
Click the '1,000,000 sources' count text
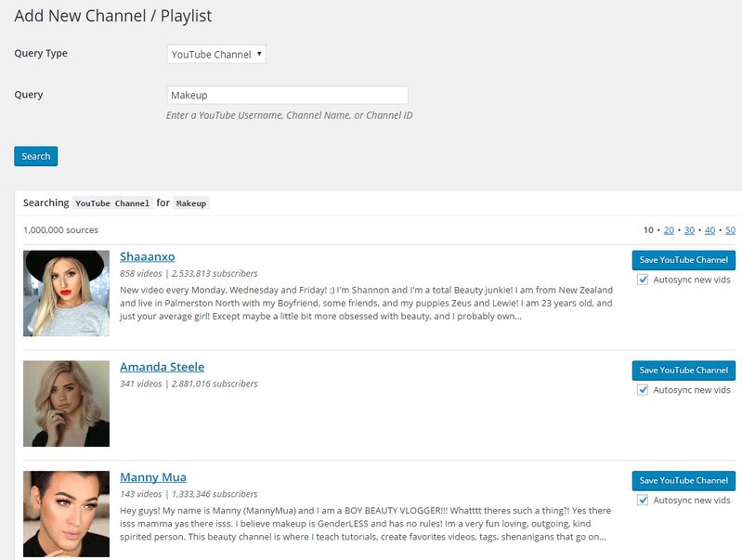click(60, 230)
